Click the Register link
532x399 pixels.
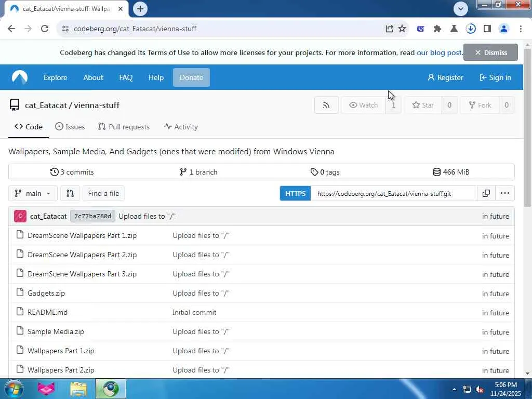(x=445, y=77)
